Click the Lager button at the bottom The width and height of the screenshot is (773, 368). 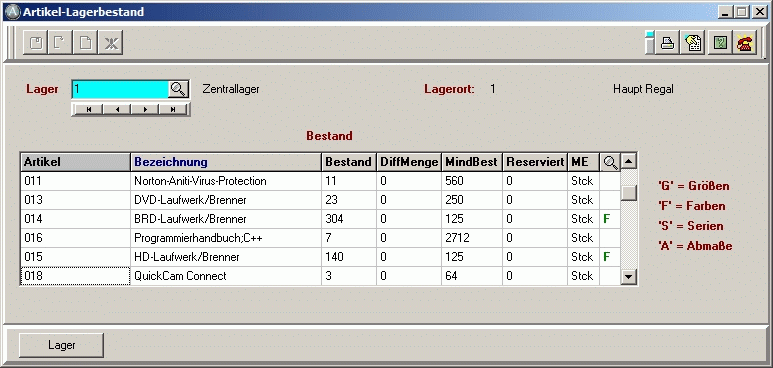(62, 345)
